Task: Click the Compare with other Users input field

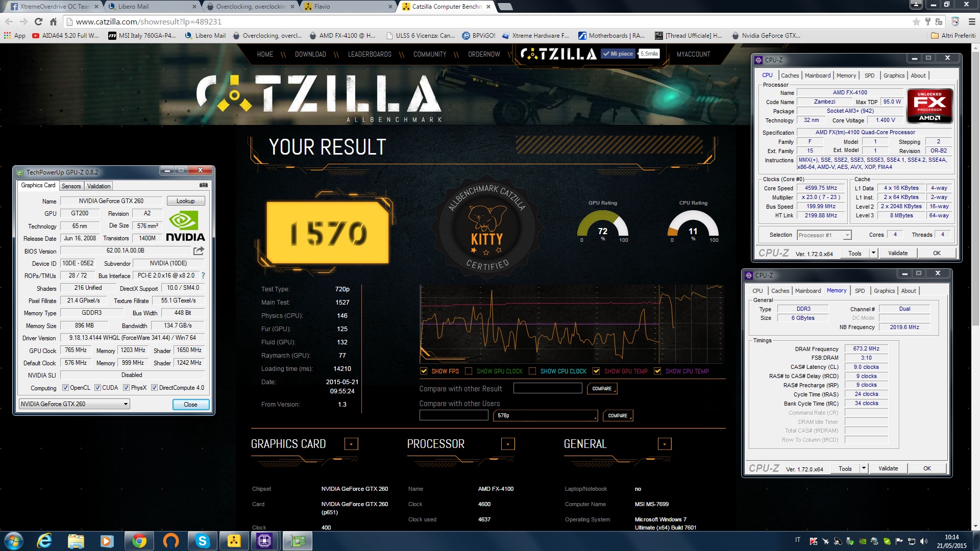Action: tap(454, 416)
